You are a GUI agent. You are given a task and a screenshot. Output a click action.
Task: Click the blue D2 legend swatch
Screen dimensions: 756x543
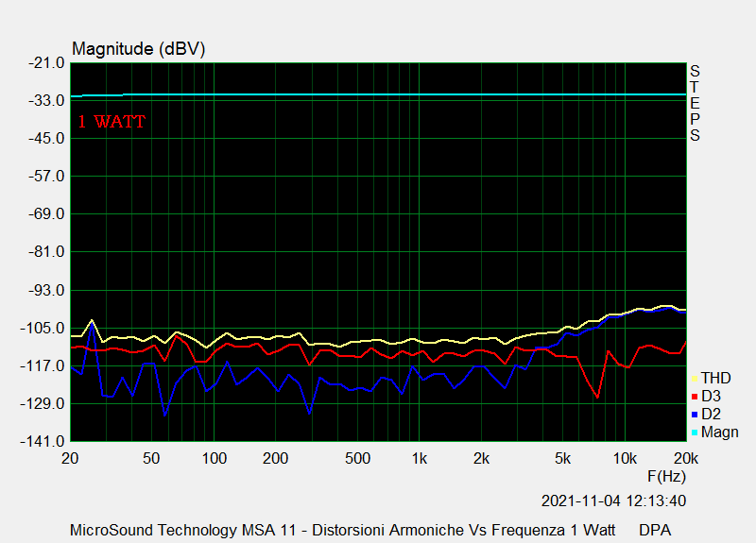[x=695, y=415]
